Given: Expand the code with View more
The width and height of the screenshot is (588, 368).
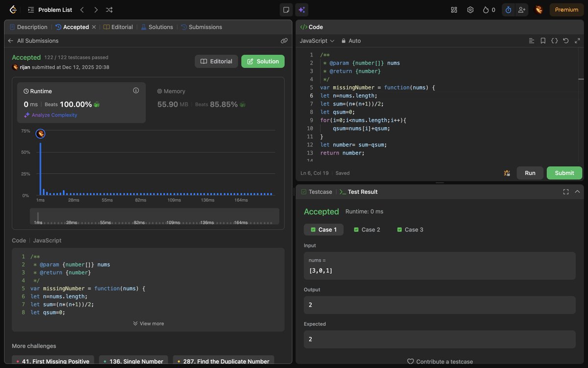Looking at the screenshot, I should click(x=148, y=323).
